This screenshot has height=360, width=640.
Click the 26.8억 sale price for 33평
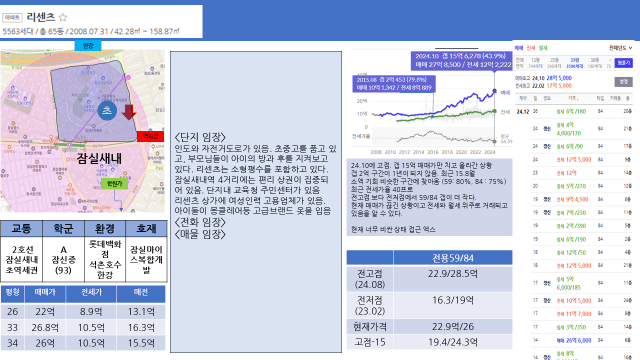[x=45, y=328]
